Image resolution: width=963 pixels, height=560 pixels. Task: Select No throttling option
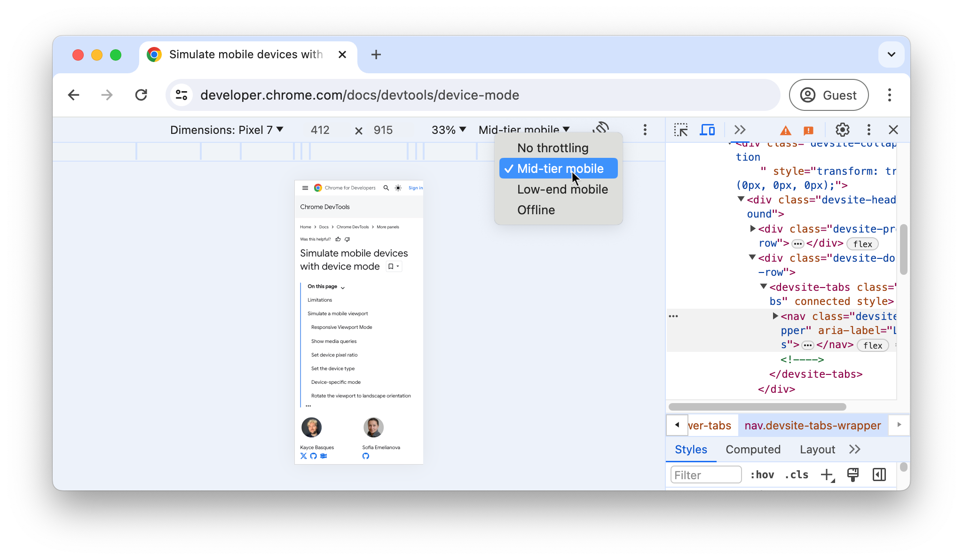click(x=553, y=148)
